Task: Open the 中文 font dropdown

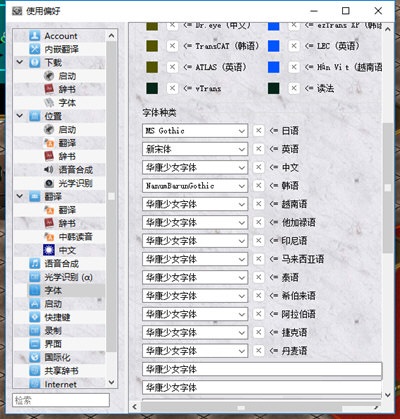Action: pos(195,167)
